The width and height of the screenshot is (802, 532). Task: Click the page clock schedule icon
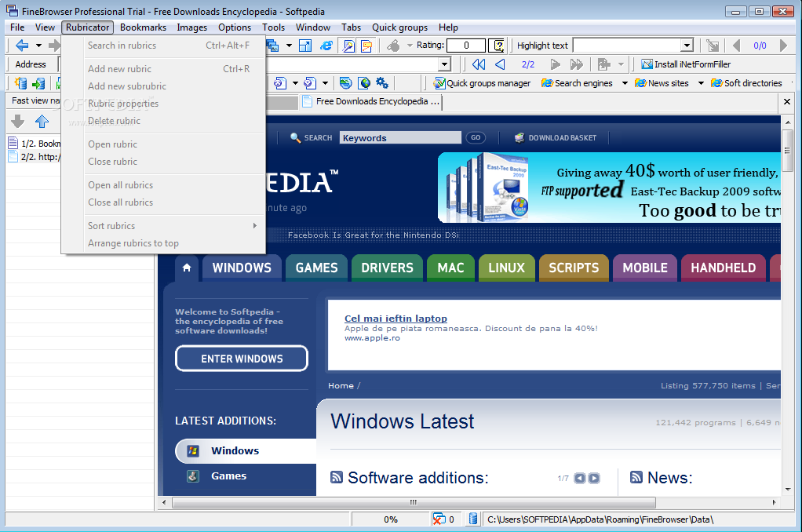(x=310, y=83)
